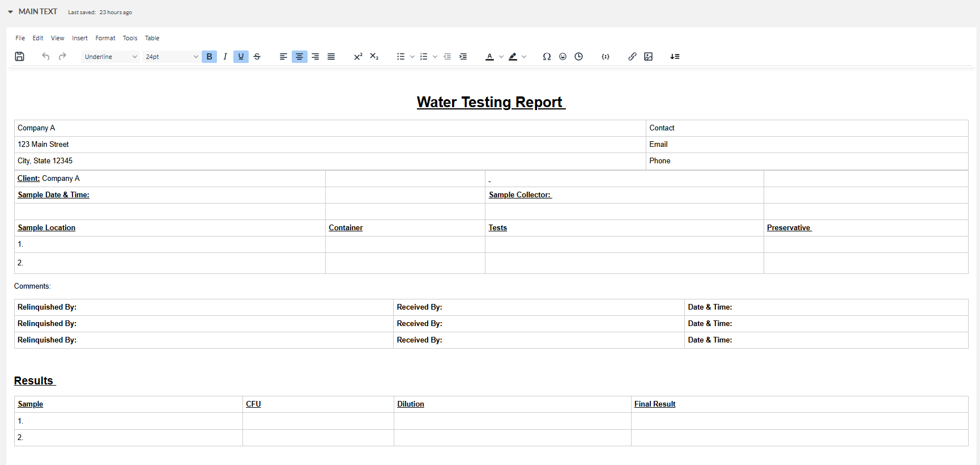
Task: Open the File menu
Action: pos(20,38)
